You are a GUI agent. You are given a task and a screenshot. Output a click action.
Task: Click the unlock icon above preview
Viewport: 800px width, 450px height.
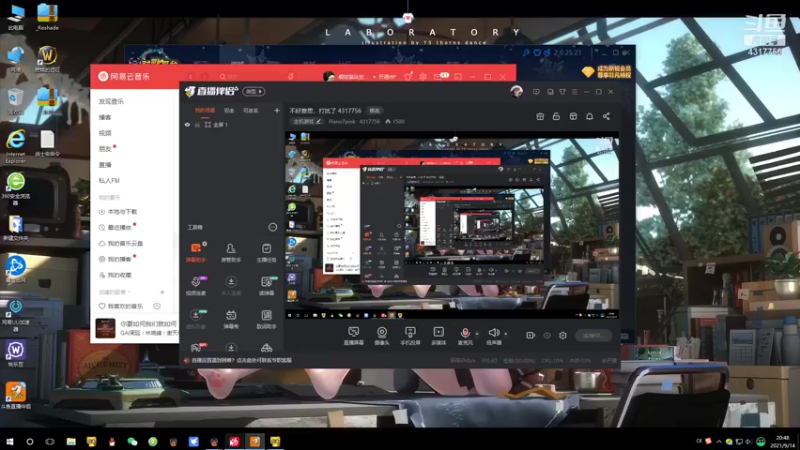click(x=556, y=116)
